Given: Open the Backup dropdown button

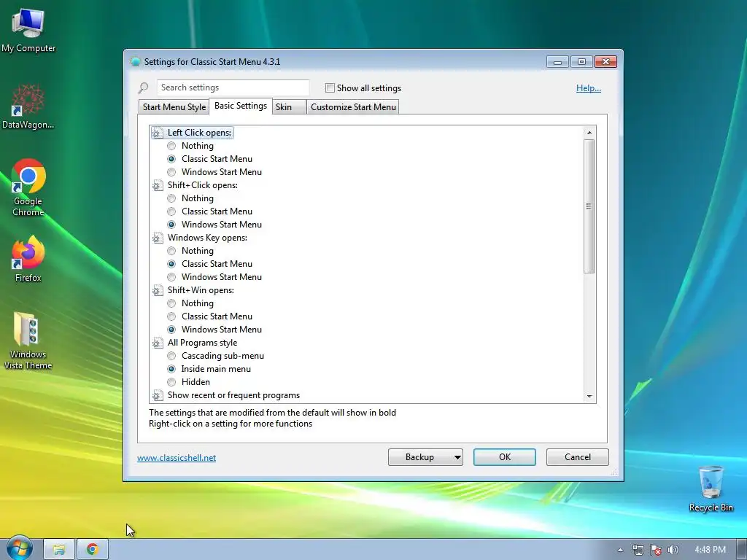Looking at the screenshot, I should [425, 457].
